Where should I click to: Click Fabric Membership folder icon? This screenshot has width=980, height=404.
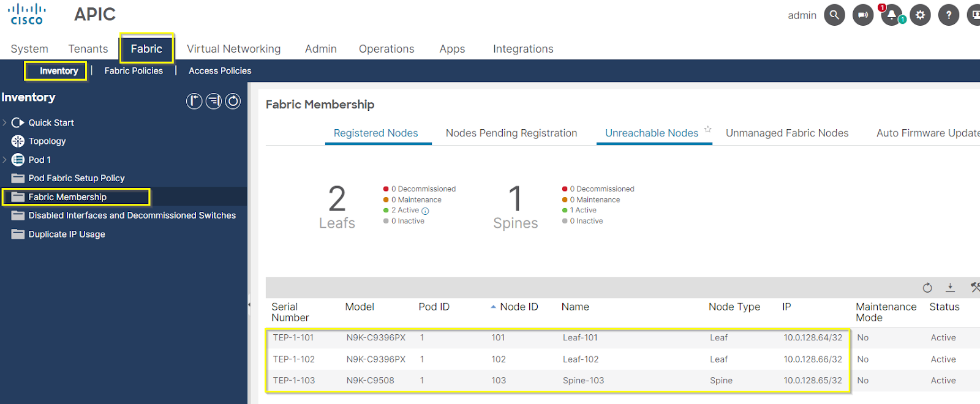pyautogui.click(x=18, y=197)
